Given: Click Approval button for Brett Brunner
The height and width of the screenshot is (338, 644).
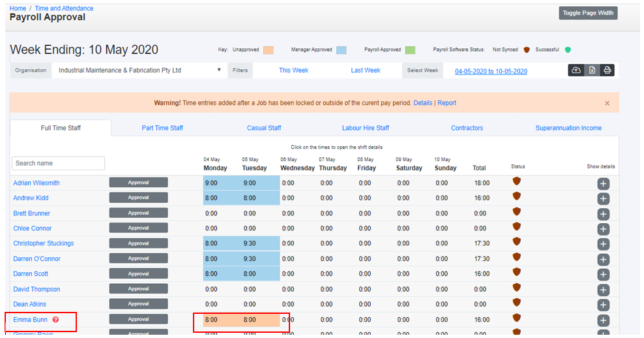Looking at the screenshot, I should click(x=138, y=213).
